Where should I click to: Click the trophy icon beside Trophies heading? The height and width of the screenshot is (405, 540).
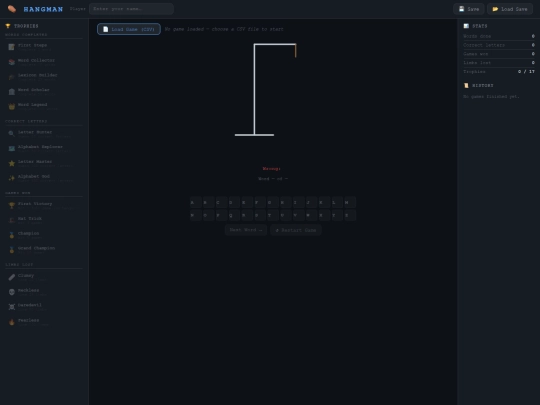(x=8, y=26)
